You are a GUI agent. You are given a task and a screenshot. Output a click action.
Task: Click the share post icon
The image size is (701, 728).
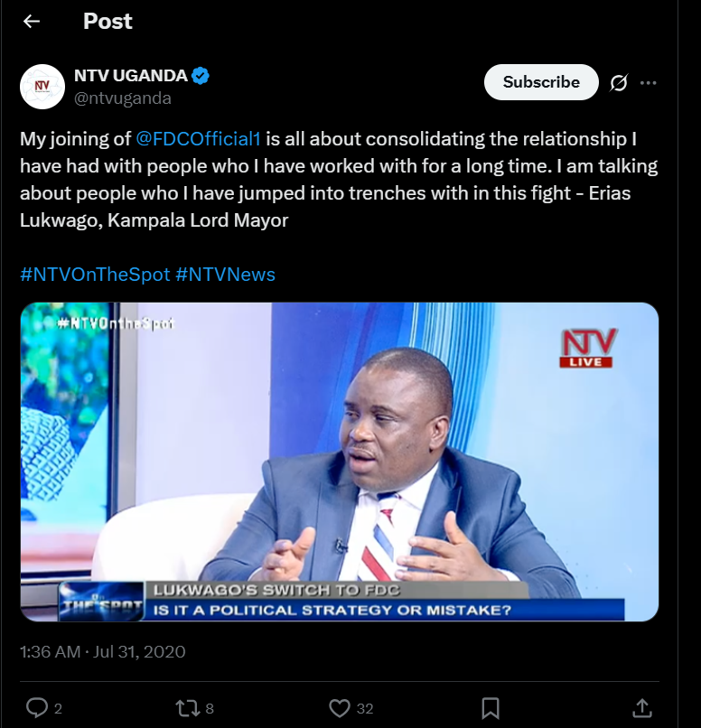(641, 707)
